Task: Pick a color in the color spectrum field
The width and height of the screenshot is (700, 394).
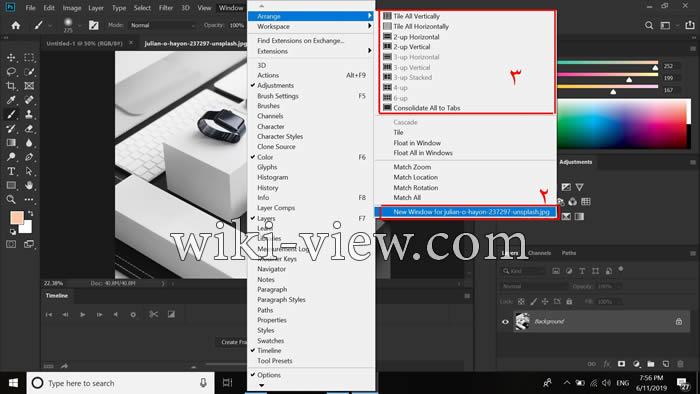Action: point(621,124)
